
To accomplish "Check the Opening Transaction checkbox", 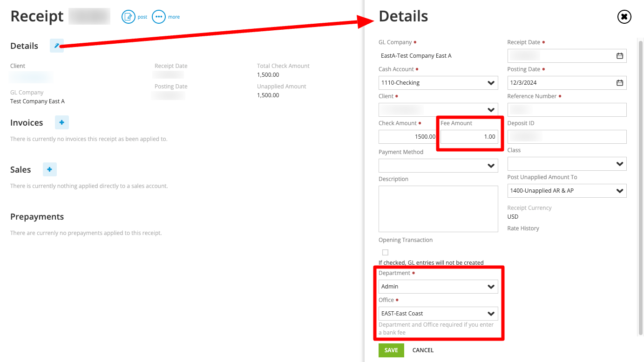I will point(385,252).
